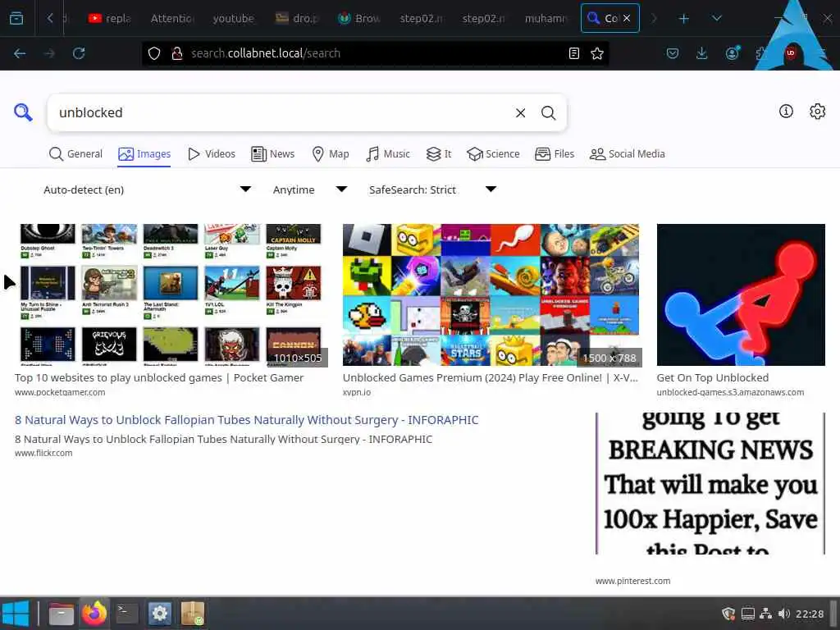Click the Firefox taskbar icon

tap(94, 614)
